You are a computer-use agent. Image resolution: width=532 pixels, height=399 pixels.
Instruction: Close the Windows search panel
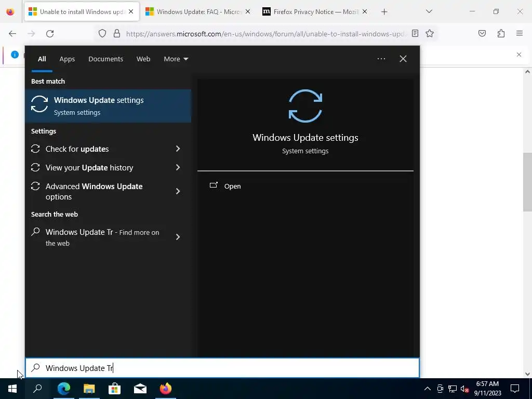tap(403, 59)
